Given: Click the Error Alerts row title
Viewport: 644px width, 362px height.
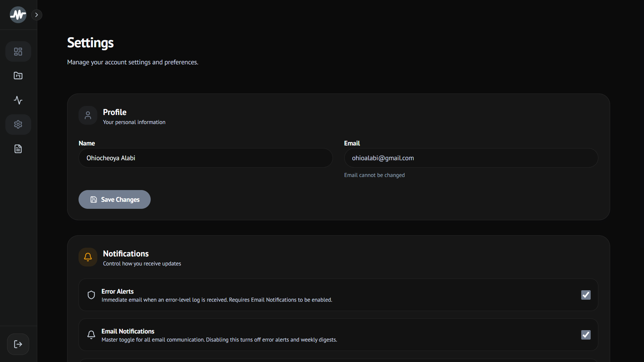Looking at the screenshot, I should point(117,291).
